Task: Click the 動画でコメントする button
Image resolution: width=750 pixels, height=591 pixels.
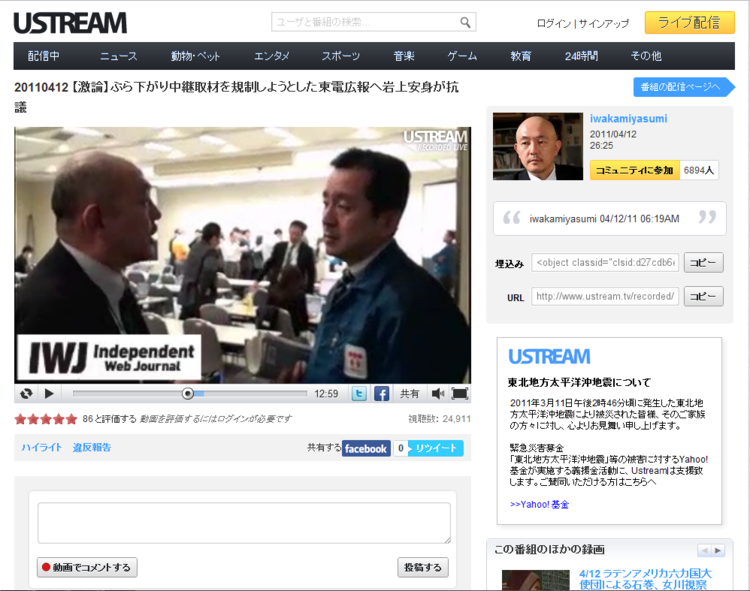Action: (87, 567)
